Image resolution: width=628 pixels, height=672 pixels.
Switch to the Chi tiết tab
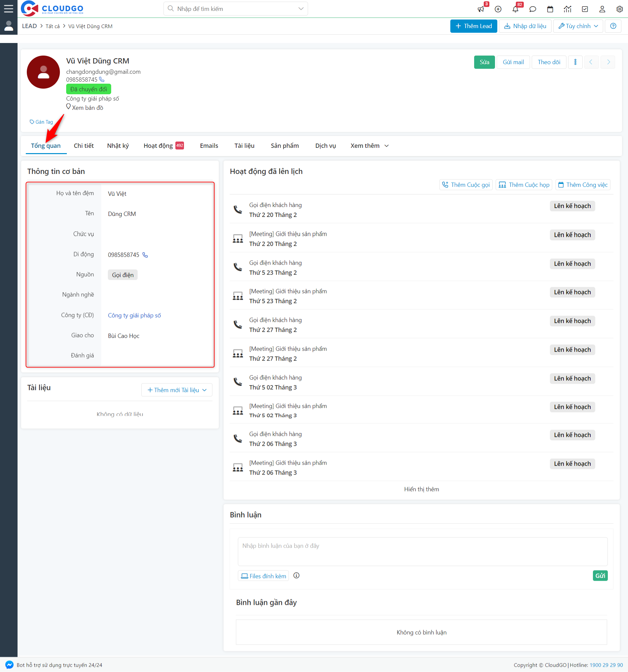(83, 146)
